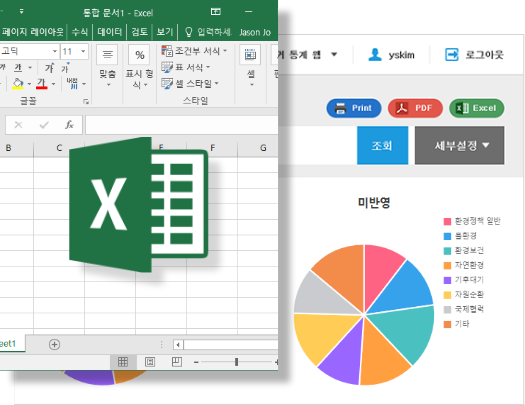The width and height of the screenshot is (525, 405).
Task: Click the blue Print button
Action: tap(354, 108)
